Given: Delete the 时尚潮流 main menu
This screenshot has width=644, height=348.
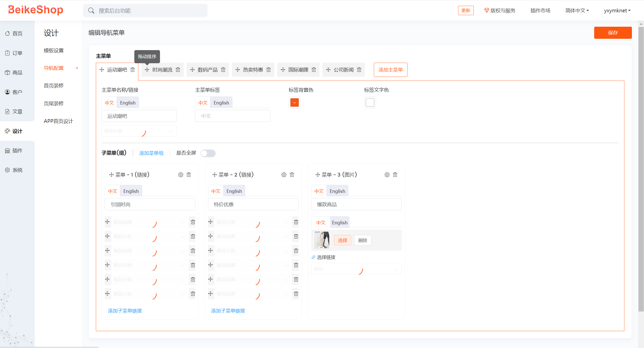Looking at the screenshot, I should click(178, 70).
